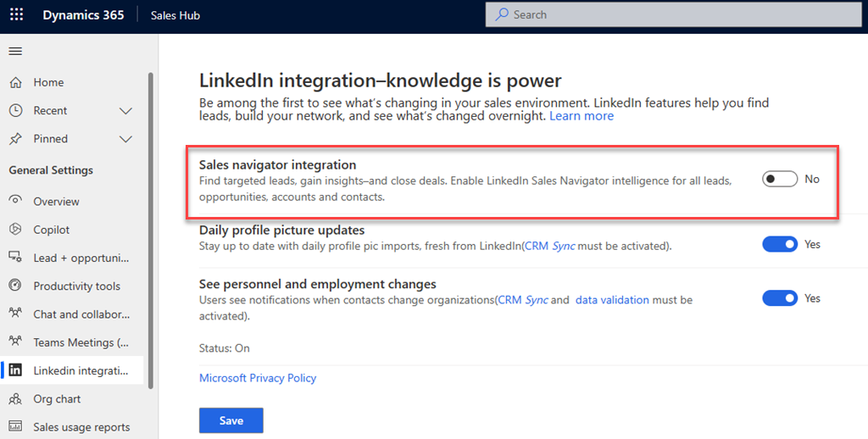This screenshot has height=439, width=868.
Task: Click the search magnifier icon
Action: (x=502, y=14)
